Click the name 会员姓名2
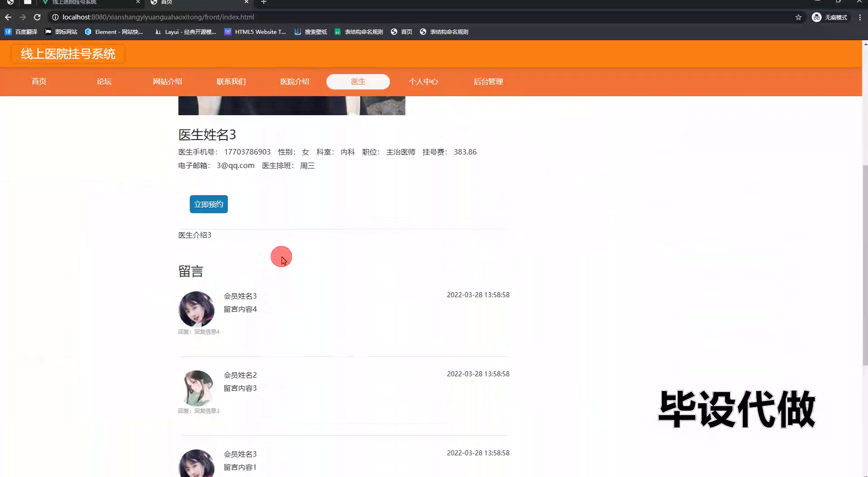868x477 pixels. point(240,375)
